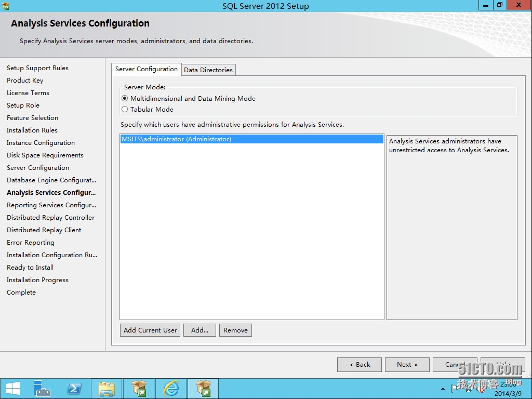The height and width of the screenshot is (399, 532).
Task: Click Ready to Install step
Action: point(30,268)
